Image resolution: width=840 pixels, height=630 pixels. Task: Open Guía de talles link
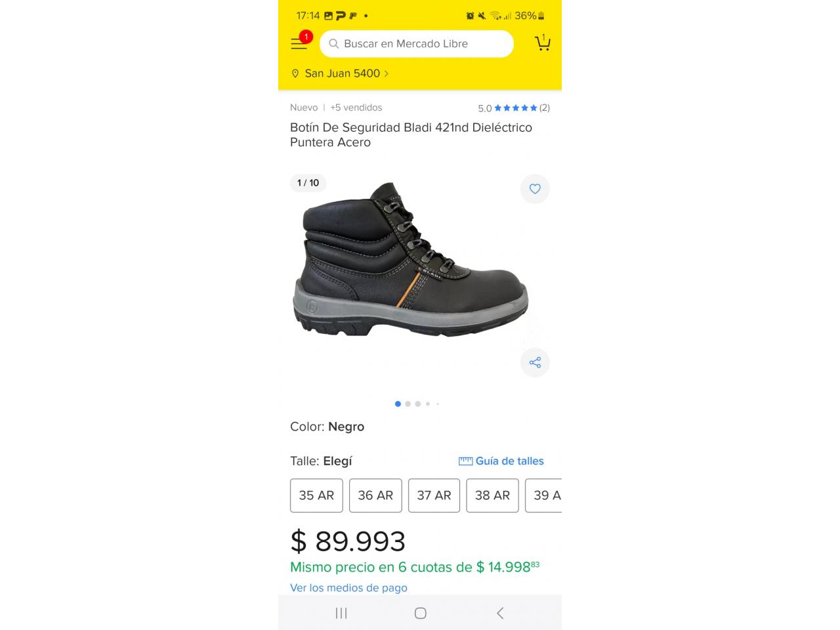coord(509,461)
